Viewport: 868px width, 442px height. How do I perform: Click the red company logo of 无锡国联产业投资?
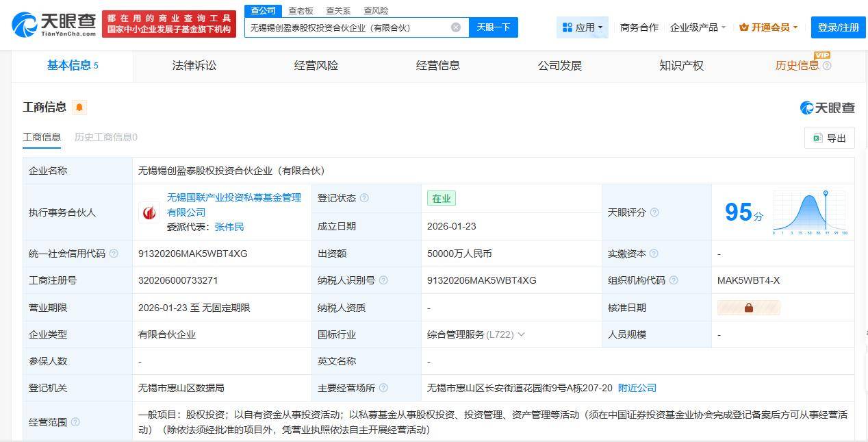click(149, 212)
